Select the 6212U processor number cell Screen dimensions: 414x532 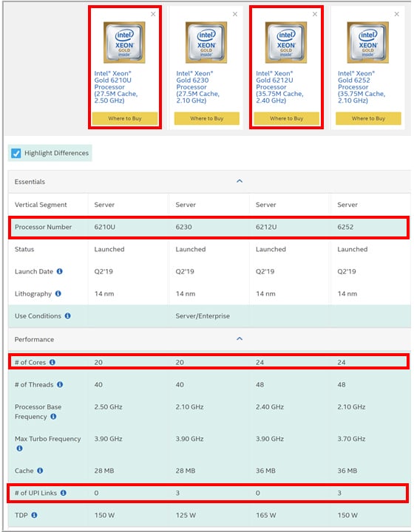[266, 227]
